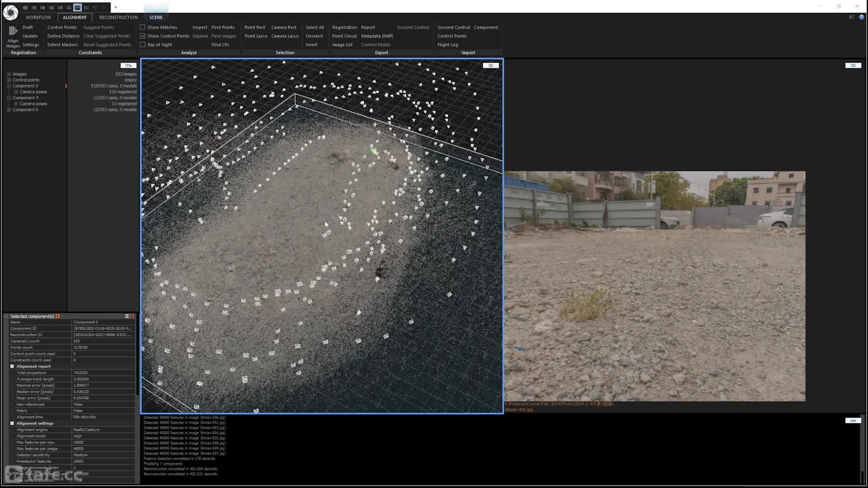
Task: Select the eighth layout icon in title bar
Action: point(86,8)
